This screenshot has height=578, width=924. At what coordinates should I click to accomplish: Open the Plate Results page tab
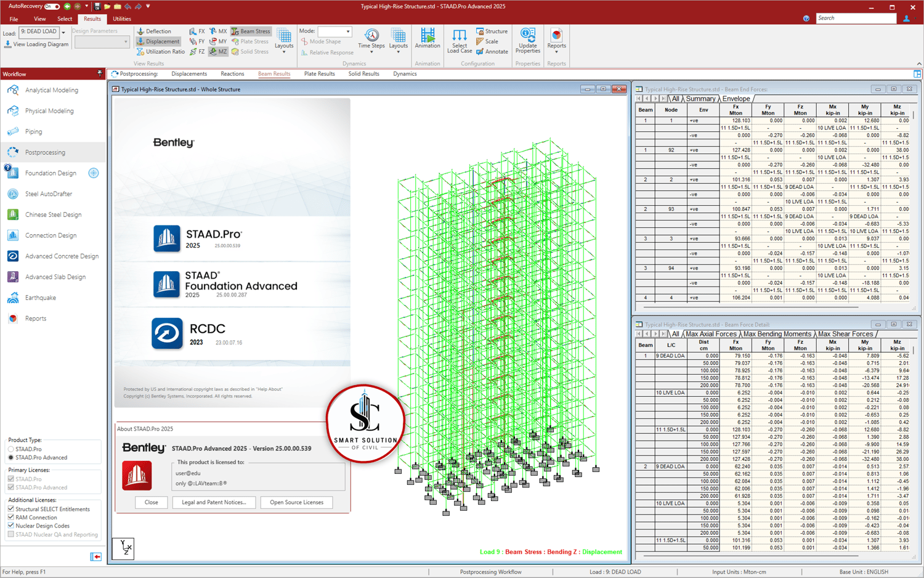(x=319, y=74)
